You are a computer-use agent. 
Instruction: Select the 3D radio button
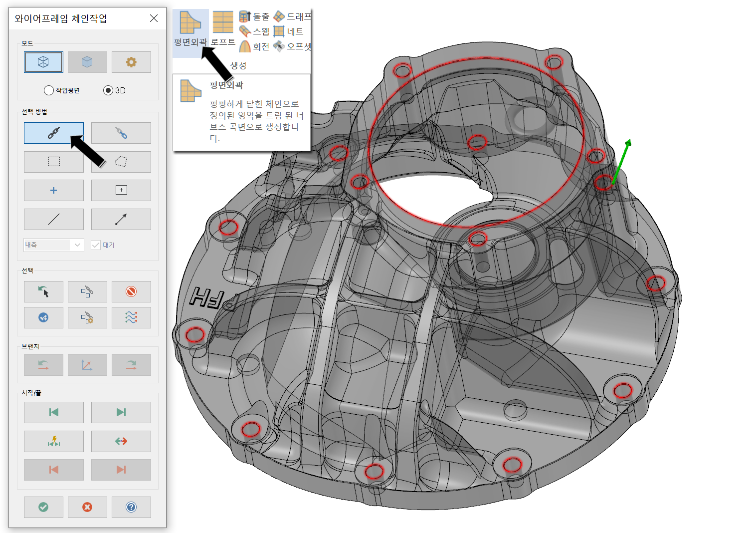[x=108, y=90]
